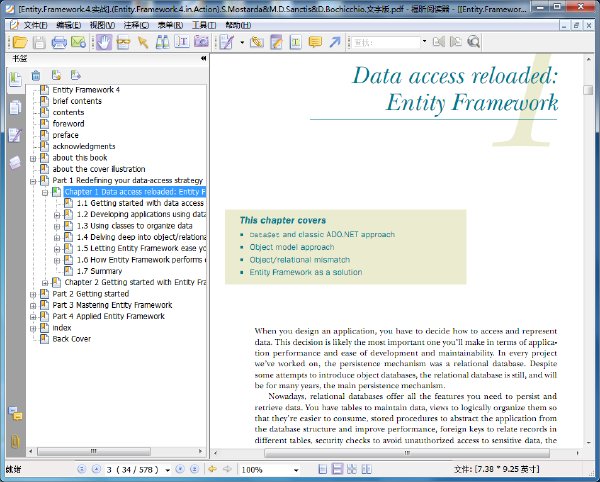Open a file with the folder icon
600x482 pixels.
20,42
